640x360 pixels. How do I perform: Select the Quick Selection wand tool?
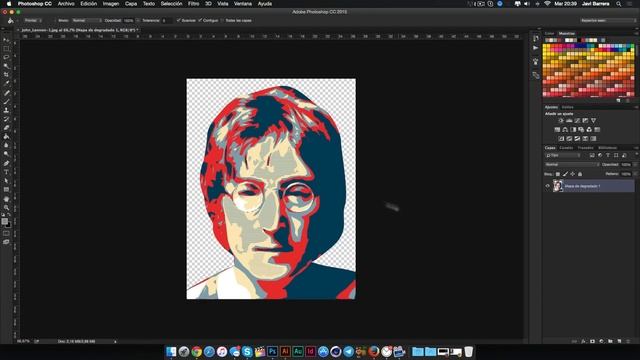pyautogui.click(x=6, y=66)
